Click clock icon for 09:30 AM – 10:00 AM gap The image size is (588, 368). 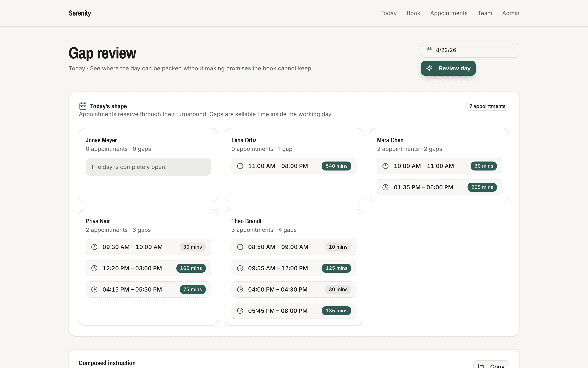pyautogui.click(x=94, y=247)
